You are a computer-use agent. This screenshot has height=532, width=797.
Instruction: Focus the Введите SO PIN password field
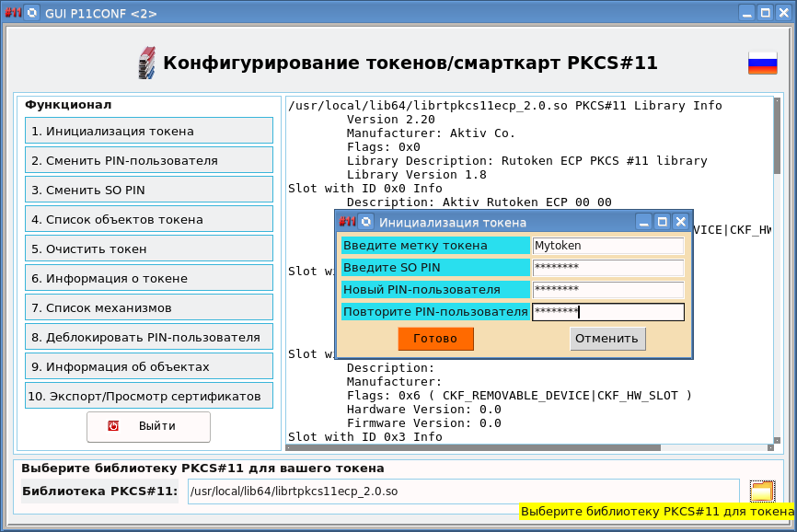[x=608, y=268]
